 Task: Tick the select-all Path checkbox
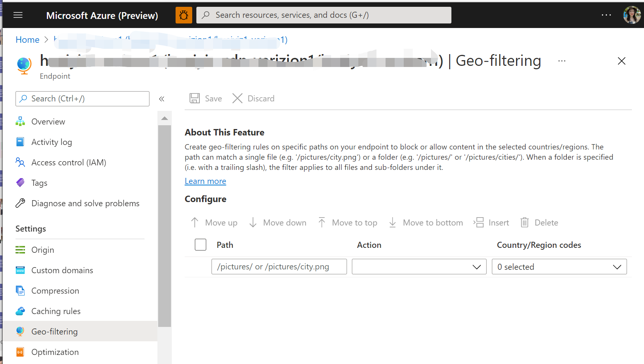(201, 245)
